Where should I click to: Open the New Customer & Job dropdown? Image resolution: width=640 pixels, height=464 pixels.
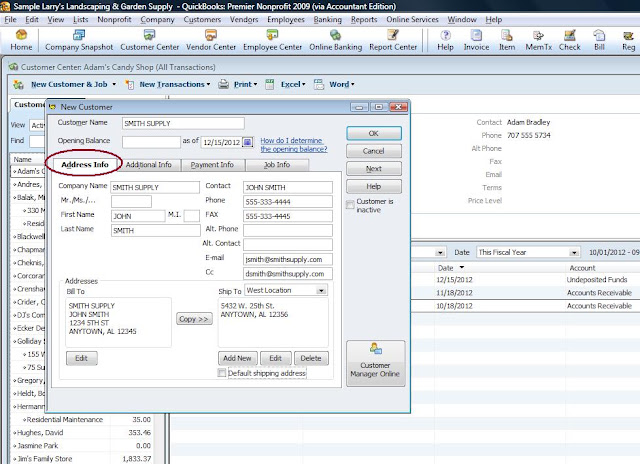[x=114, y=84]
